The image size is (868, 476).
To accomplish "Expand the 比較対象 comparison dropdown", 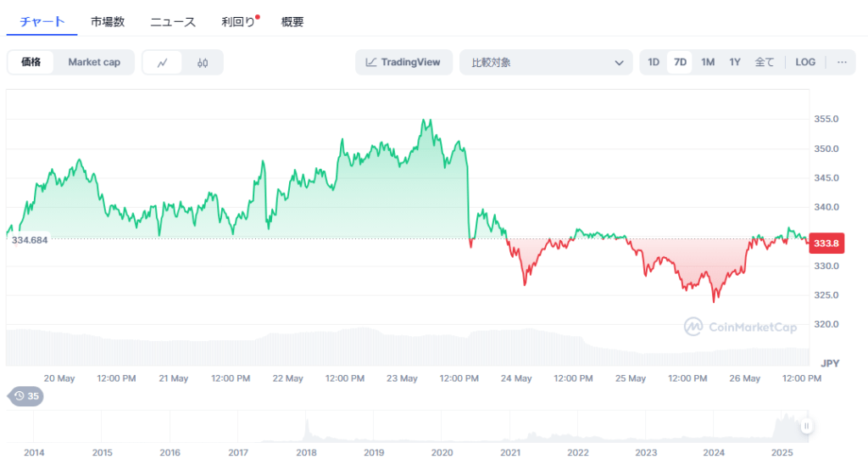I will [x=546, y=62].
